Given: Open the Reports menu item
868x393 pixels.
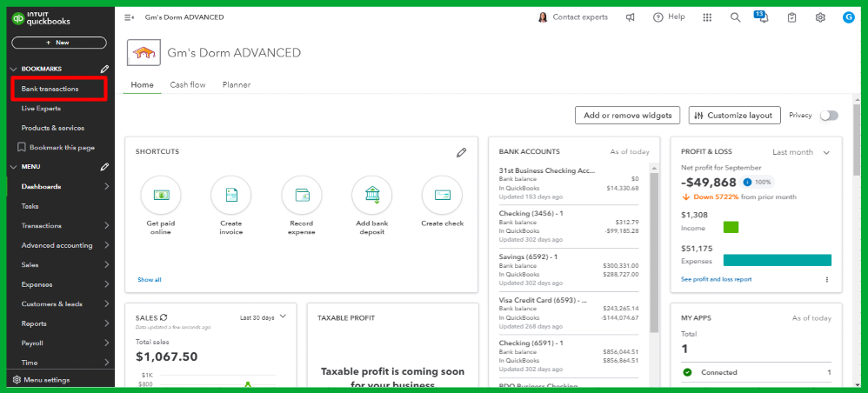Looking at the screenshot, I should [x=34, y=323].
